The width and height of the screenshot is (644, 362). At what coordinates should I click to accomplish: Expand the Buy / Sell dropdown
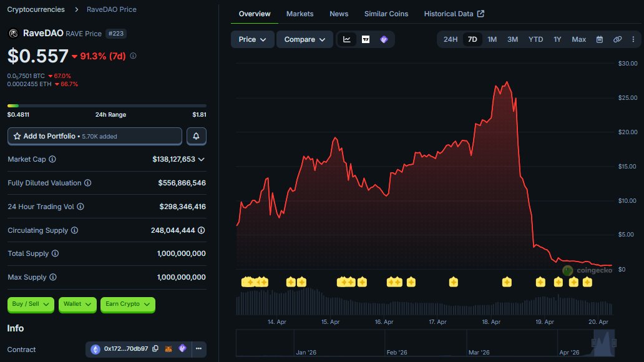(x=30, y=305)
